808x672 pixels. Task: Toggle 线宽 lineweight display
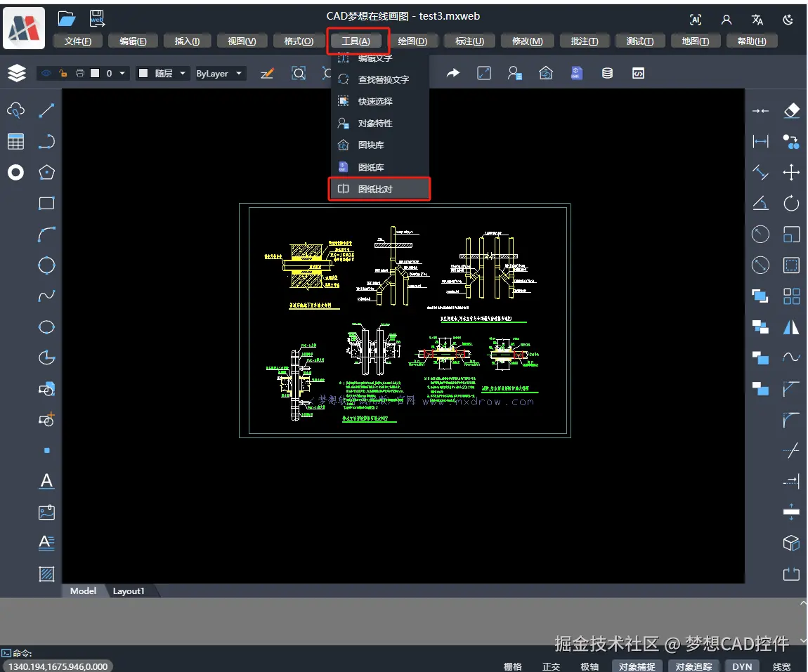782,666
